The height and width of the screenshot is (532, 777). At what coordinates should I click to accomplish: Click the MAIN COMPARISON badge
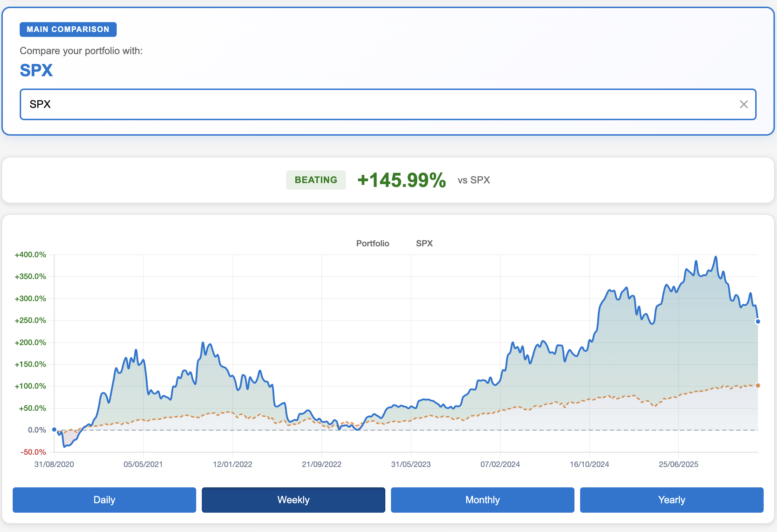[68, 29]
